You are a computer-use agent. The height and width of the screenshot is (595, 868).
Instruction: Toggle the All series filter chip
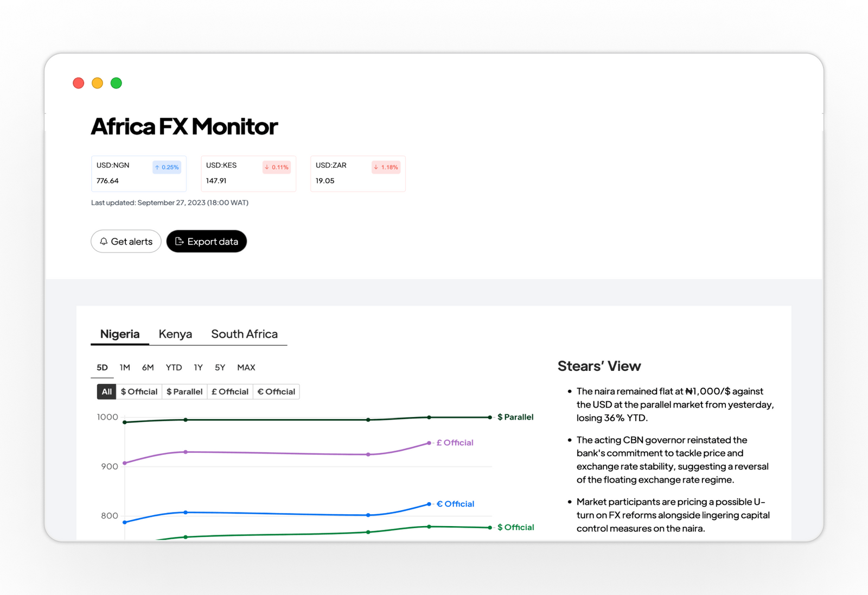coord(106,391)
